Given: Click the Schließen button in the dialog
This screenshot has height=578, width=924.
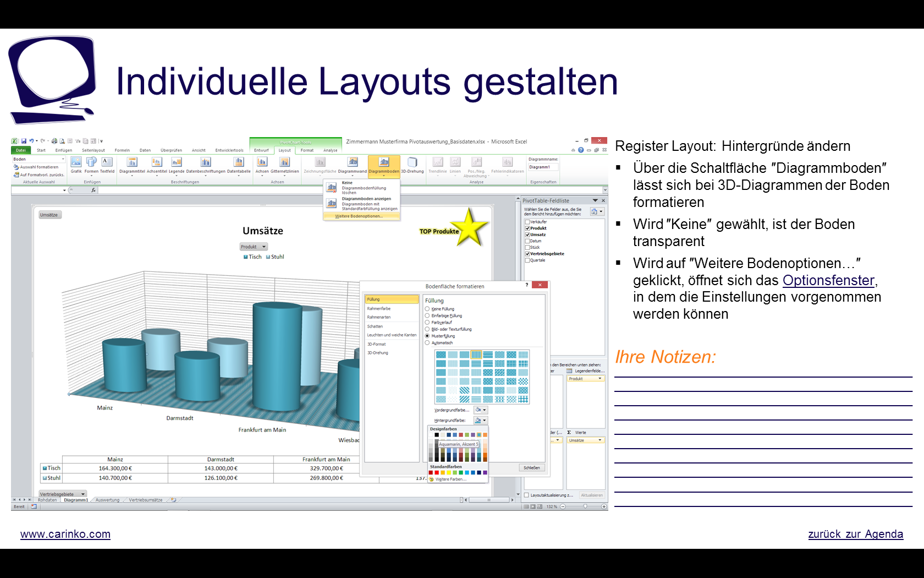Looking at the screenshot, I should click(531, 468).
